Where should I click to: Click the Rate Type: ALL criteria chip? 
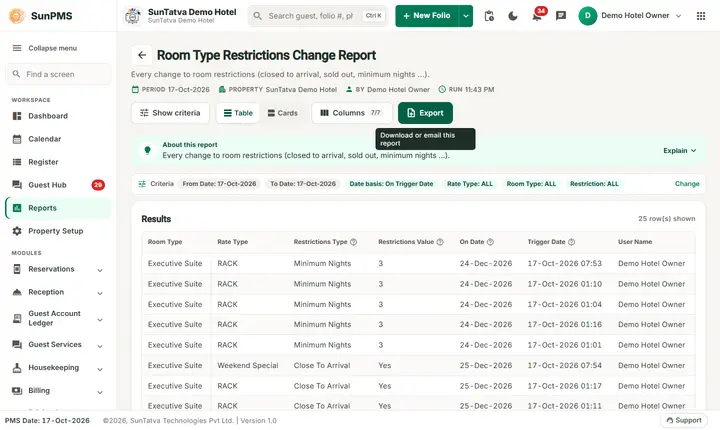pyautogui.click(x=470, y=184)
